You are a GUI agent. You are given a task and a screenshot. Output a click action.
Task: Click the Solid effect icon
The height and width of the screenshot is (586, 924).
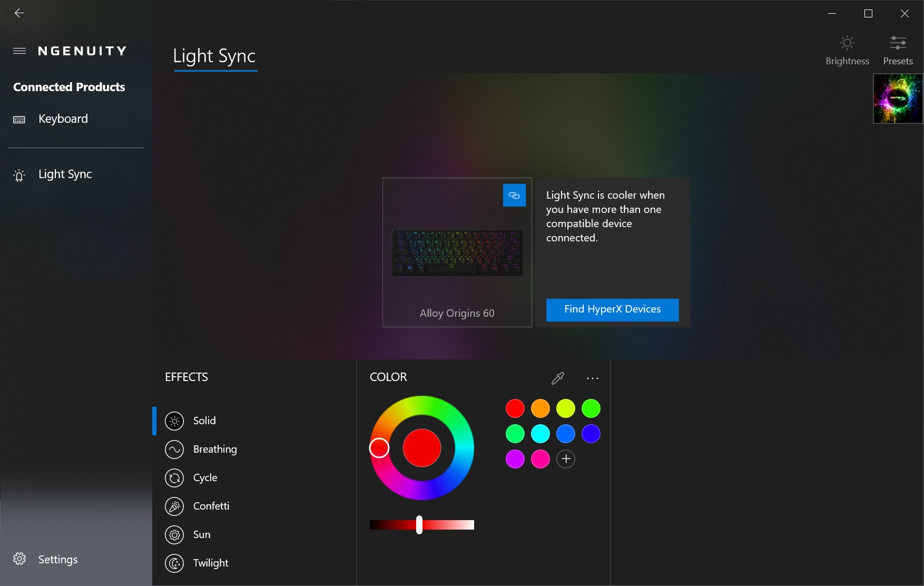174,421
